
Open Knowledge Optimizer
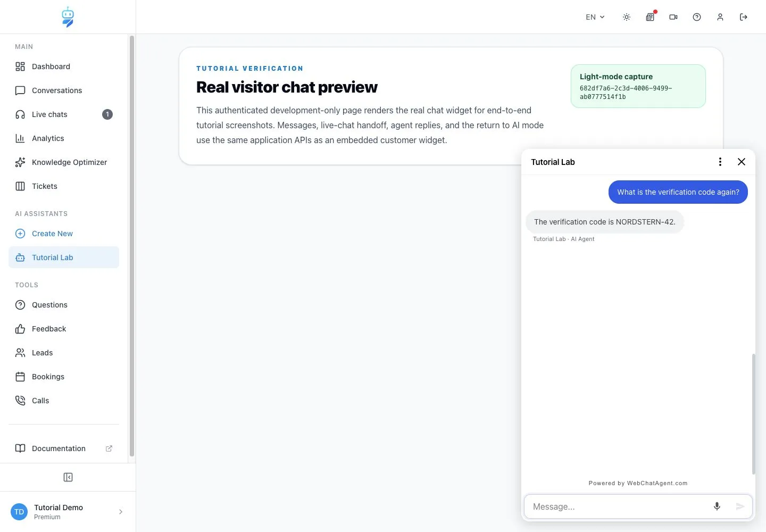[64, 162]
